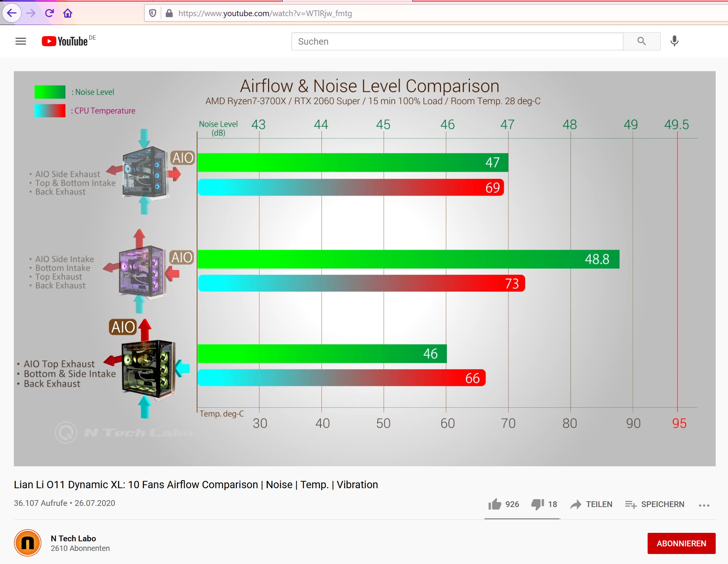Open the YouTube hamburger guide menu
The width and height of the screenshot is (728, 564).
21,41
